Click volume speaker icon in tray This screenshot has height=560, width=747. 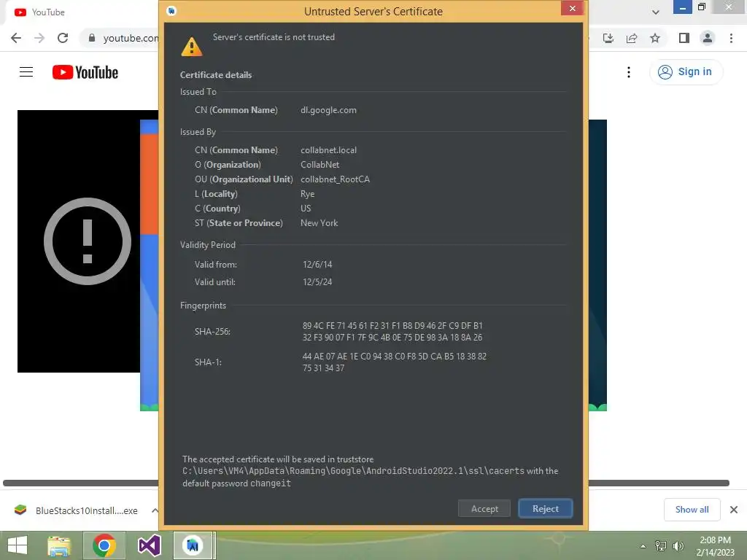[x=678, y=545]
